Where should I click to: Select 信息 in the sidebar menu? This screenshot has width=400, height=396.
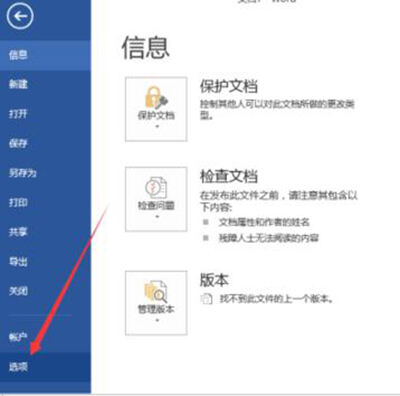pyautogui.click(x=45, y=55)
